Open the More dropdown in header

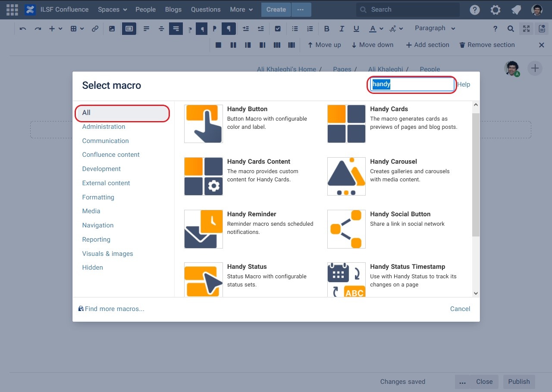(241, 9)
